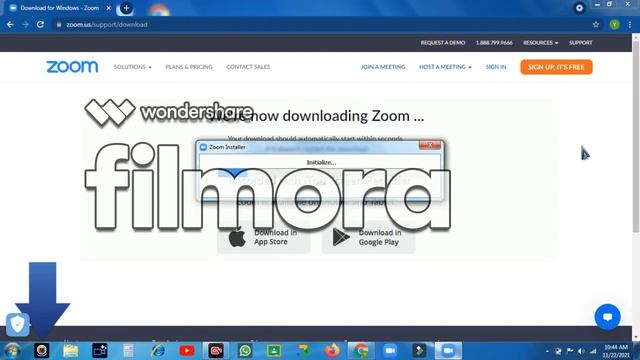Screen dimensions: 640x360
Task: Click Download in App Store button
Action: (x=264, y=237)
